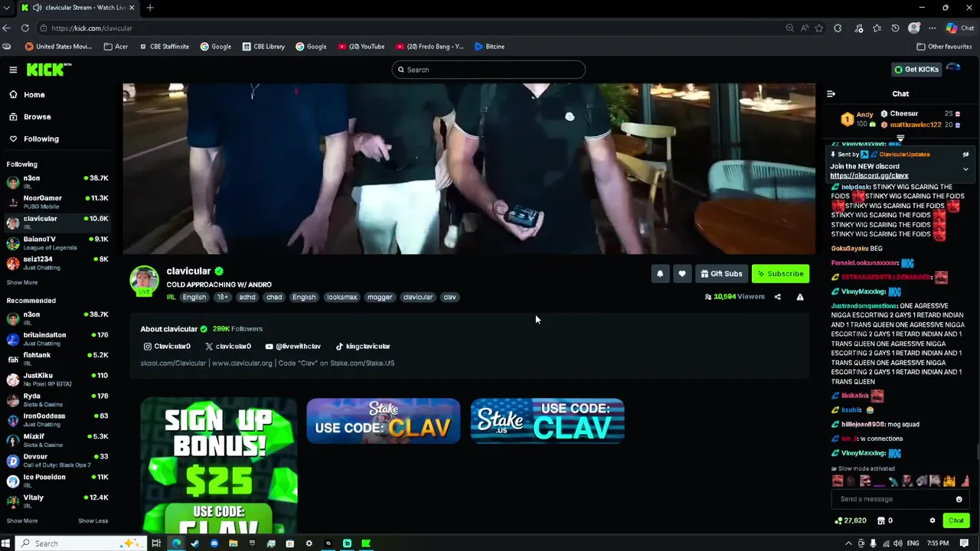Open chat settings gear icon
This screenshot has height=551, width=980.
(932, 520)
